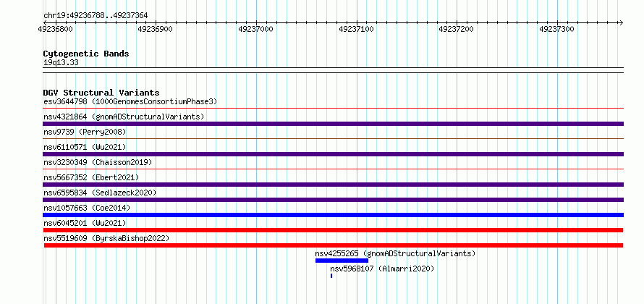
Task: Click ruler position 49237000
Action: point(255,29)
